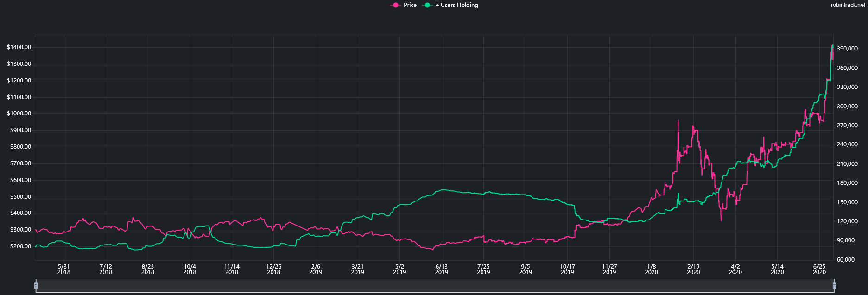Viewport: 868px width, 295px height.
Task: Click the 210,000 users axis label
Action: click(847, 164)
